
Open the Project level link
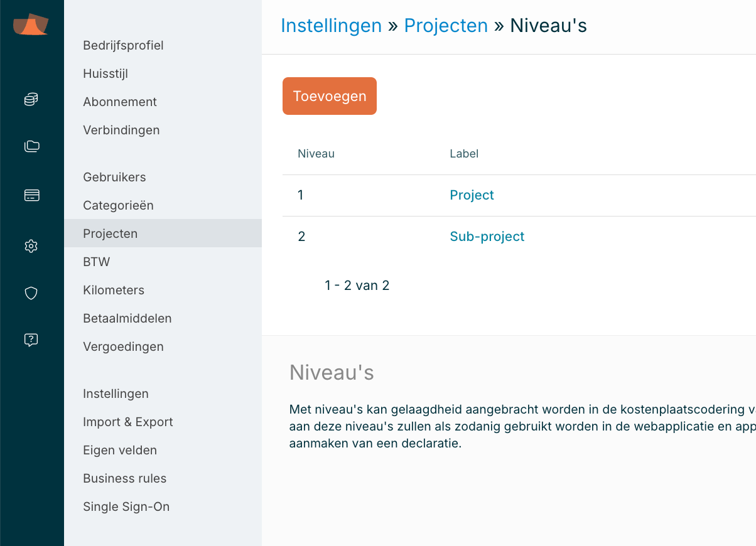(x=472, y=195)
